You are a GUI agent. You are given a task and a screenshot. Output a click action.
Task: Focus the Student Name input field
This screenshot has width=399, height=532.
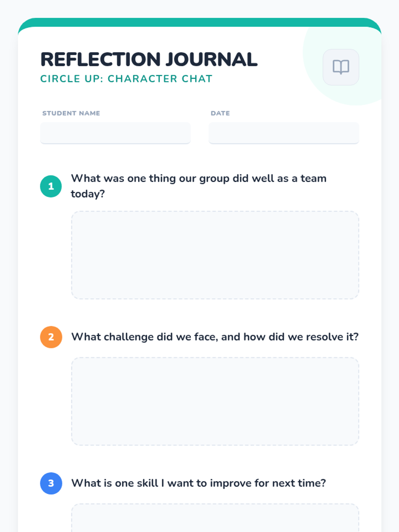pos(115,133)
